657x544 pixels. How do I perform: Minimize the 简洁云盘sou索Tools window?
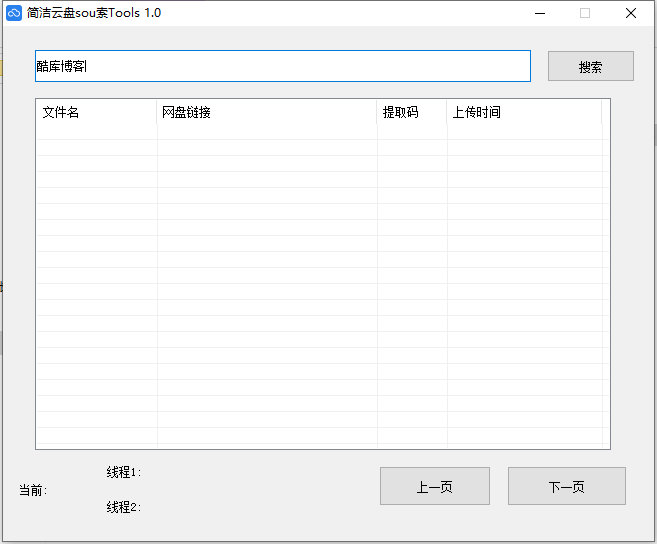540,13
